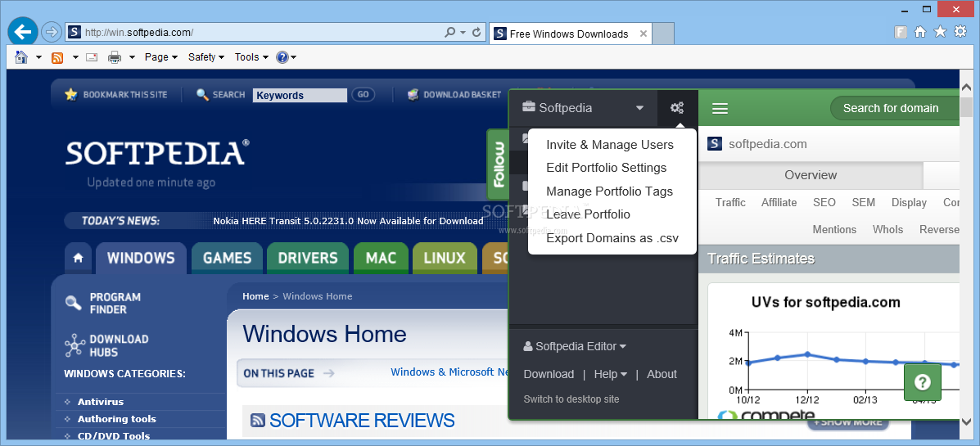
Task: Open the Affiliate sub-tab
Action: point(779,202)
